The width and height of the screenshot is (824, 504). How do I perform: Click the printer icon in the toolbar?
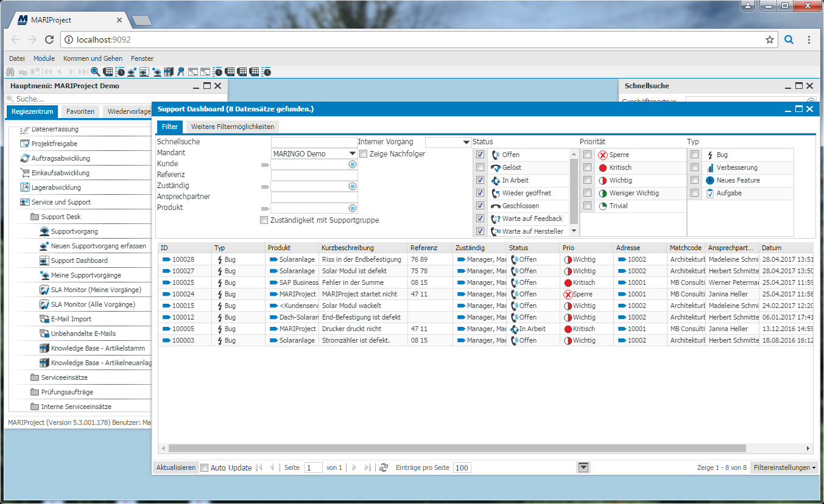(x=23, y=72)
